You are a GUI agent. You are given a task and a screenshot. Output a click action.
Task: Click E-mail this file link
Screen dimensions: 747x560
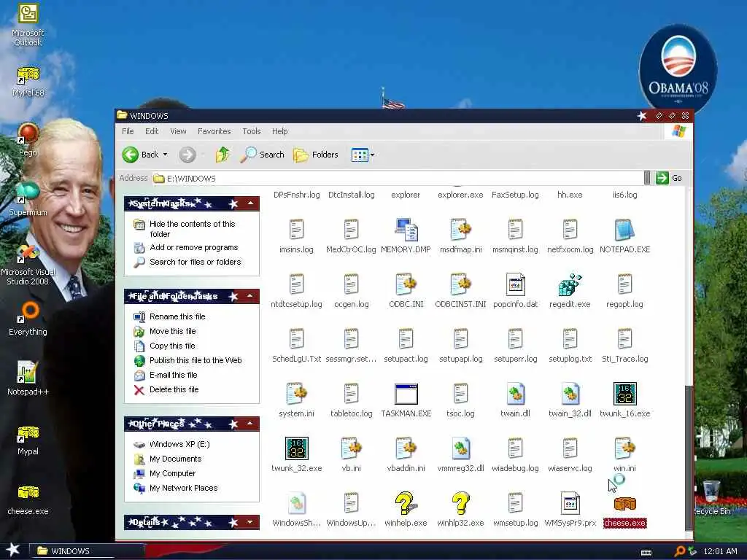tap(173, 376)
